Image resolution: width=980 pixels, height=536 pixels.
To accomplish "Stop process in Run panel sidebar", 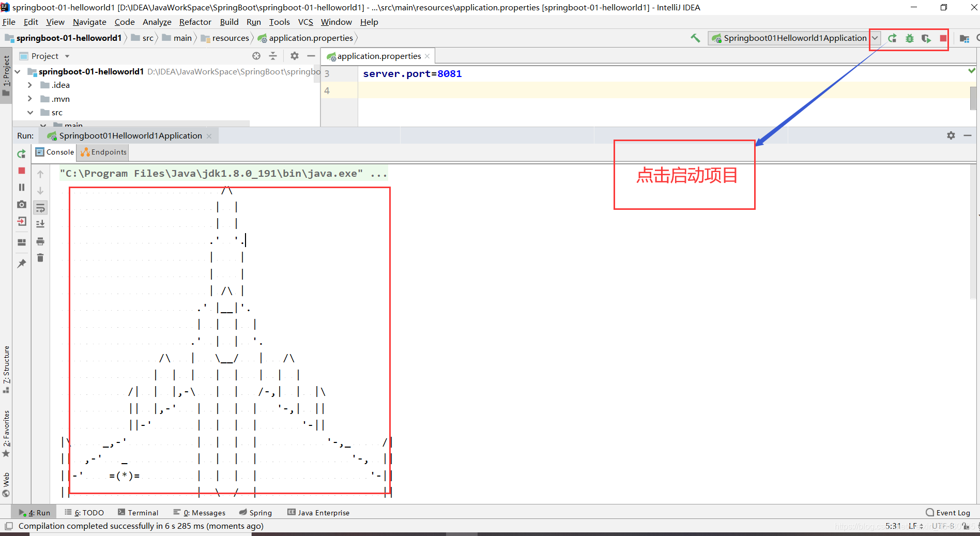I will (22, 171).
